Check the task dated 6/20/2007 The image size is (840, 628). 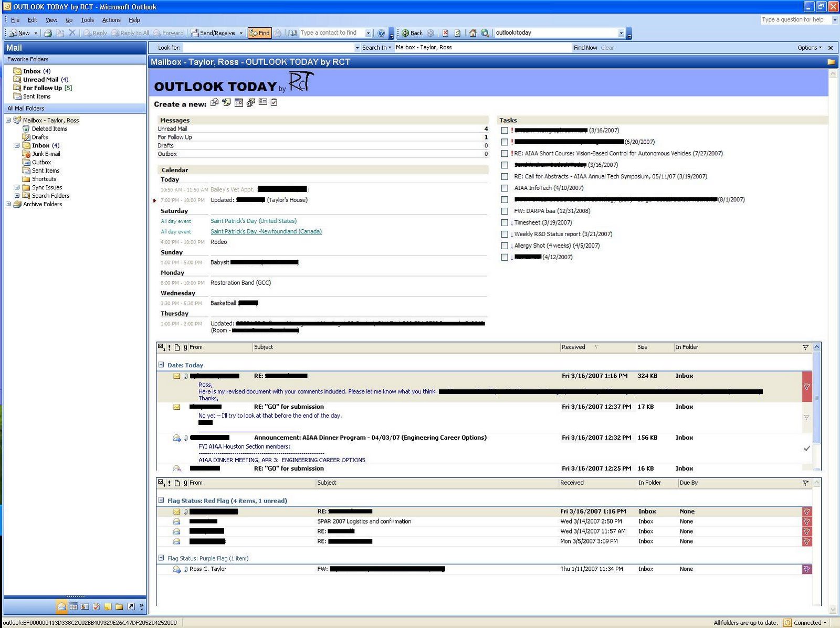505,142
